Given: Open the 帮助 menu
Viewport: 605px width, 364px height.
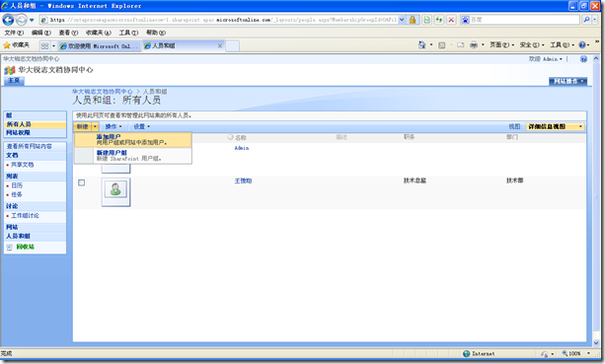Looking at the screenshot, I should (x=156, y=33).
